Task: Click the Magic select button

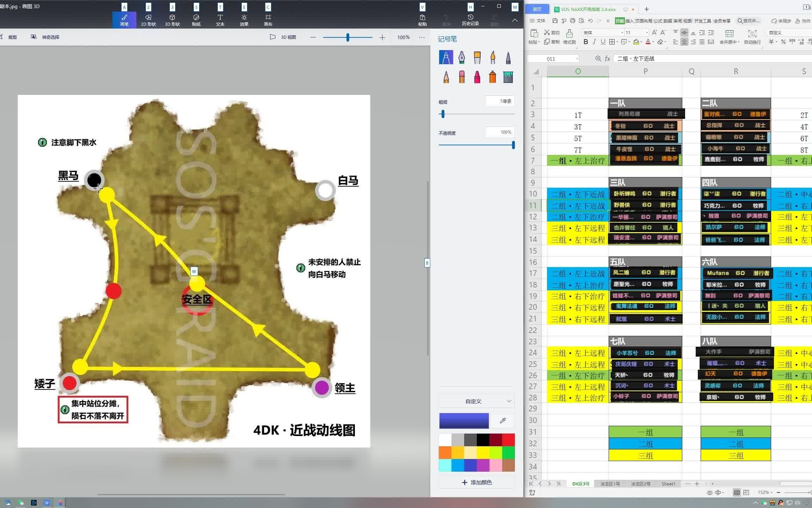Action: tap(45, 37)
